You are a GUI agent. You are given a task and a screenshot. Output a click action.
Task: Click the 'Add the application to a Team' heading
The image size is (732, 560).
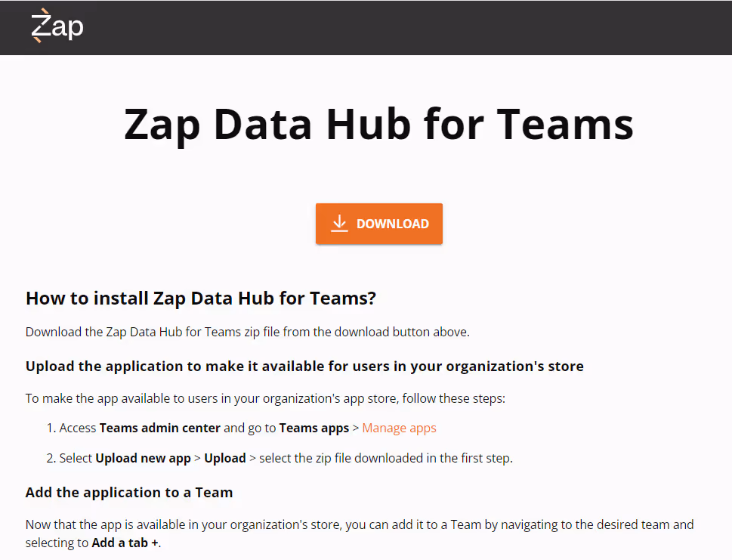coord(129,492)
